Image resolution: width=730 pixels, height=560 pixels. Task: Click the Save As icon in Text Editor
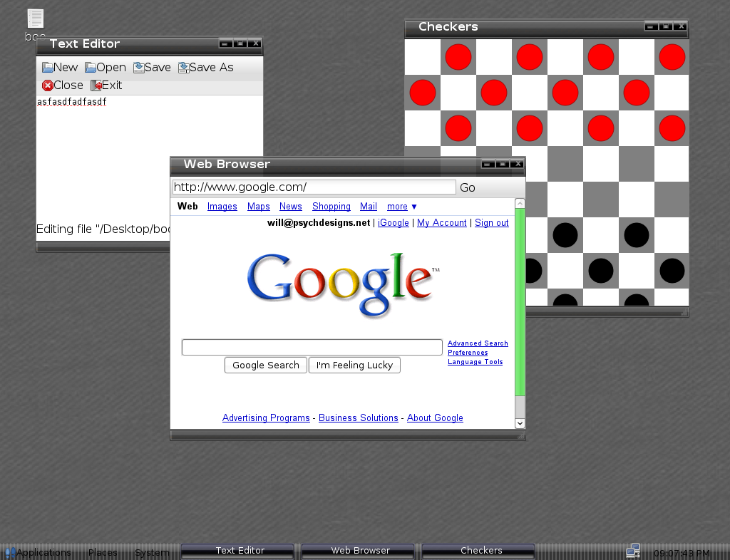pyautogui.click(x=183, y=68)
